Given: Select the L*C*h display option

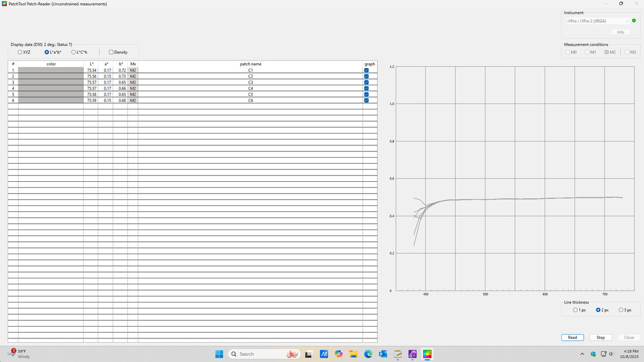Looking at the screenshot, I should pos(74,52).
